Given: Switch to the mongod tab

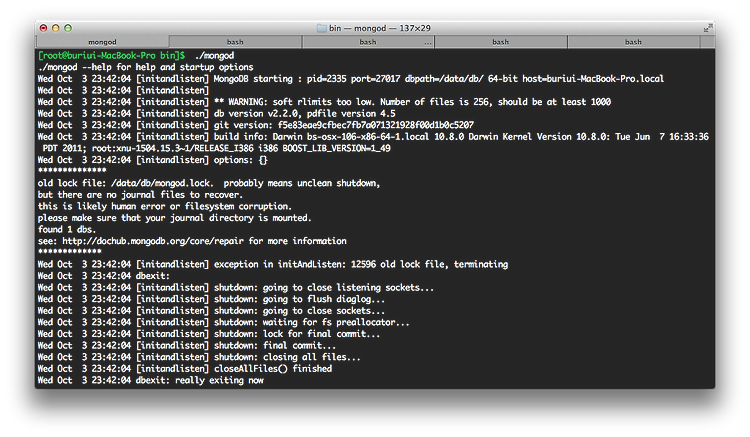Looking at the screenshot, I should pos(102,42).
